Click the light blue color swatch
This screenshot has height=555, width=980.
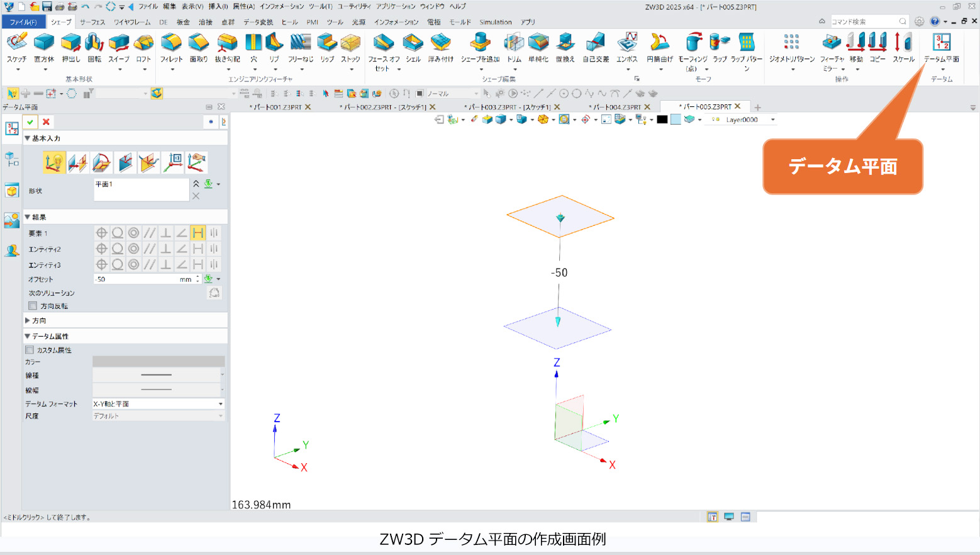(676, 120)
